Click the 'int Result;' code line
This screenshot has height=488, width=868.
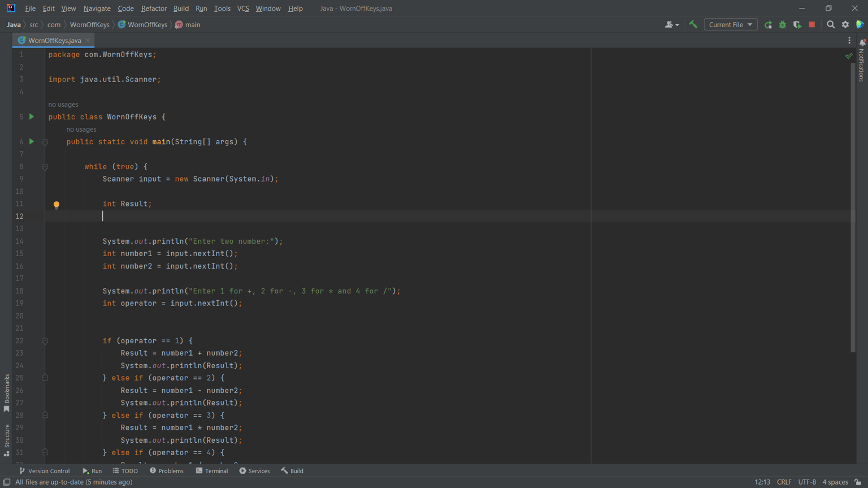point(127,204)
